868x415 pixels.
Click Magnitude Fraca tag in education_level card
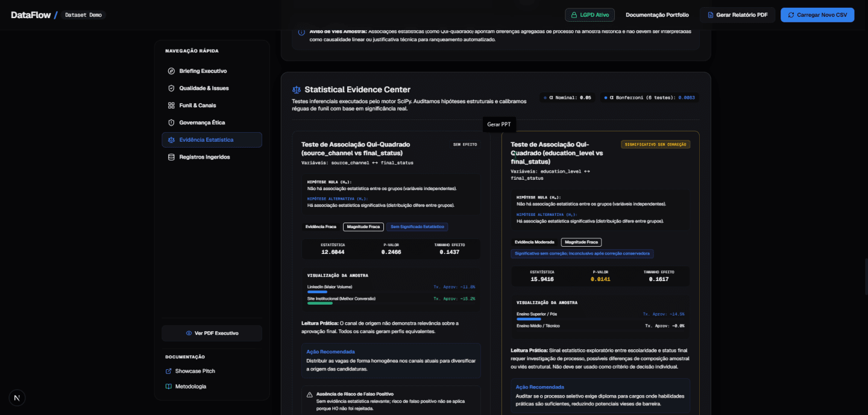[x=581, y=242]
